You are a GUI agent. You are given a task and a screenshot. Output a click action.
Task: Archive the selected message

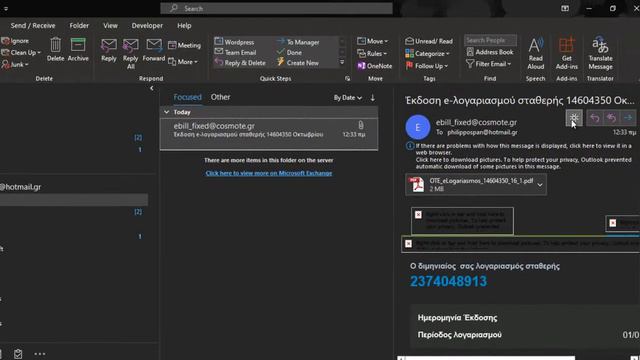point(78,49)
